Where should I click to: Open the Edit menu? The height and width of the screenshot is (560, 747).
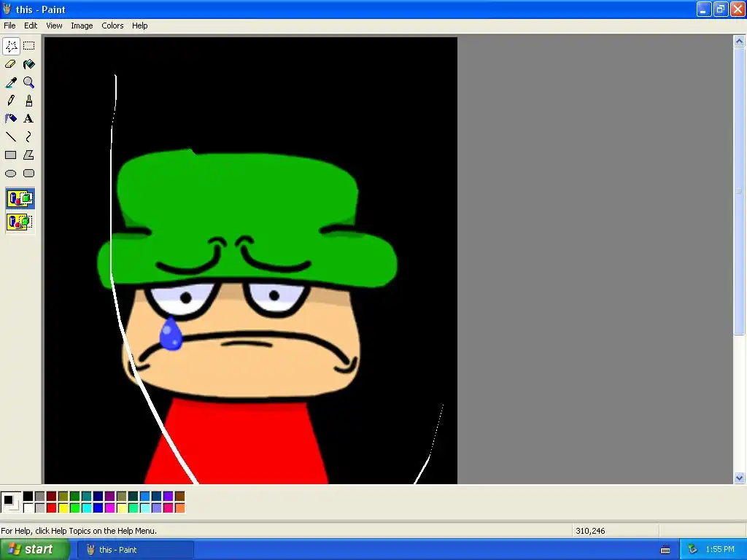point(31,26)
